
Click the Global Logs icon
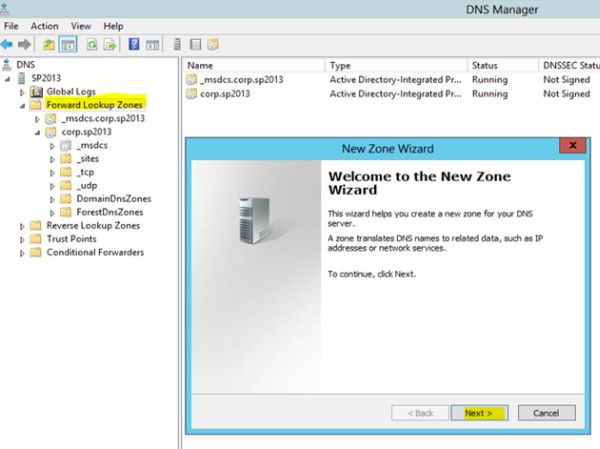tap(36, 92)
